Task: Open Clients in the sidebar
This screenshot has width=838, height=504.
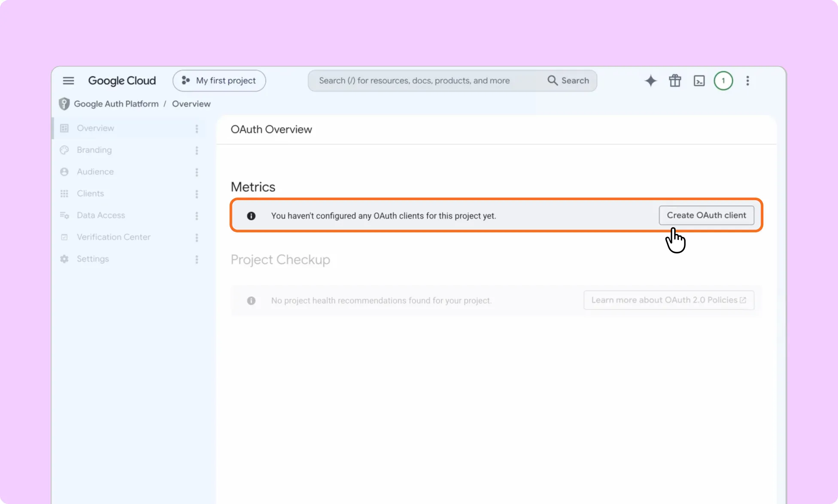Action: click(129, 194)
